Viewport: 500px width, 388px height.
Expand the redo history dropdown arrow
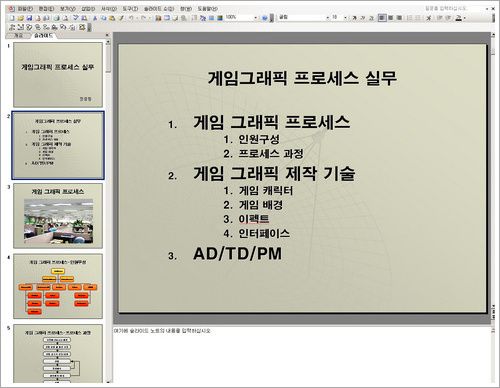[149, 18]
